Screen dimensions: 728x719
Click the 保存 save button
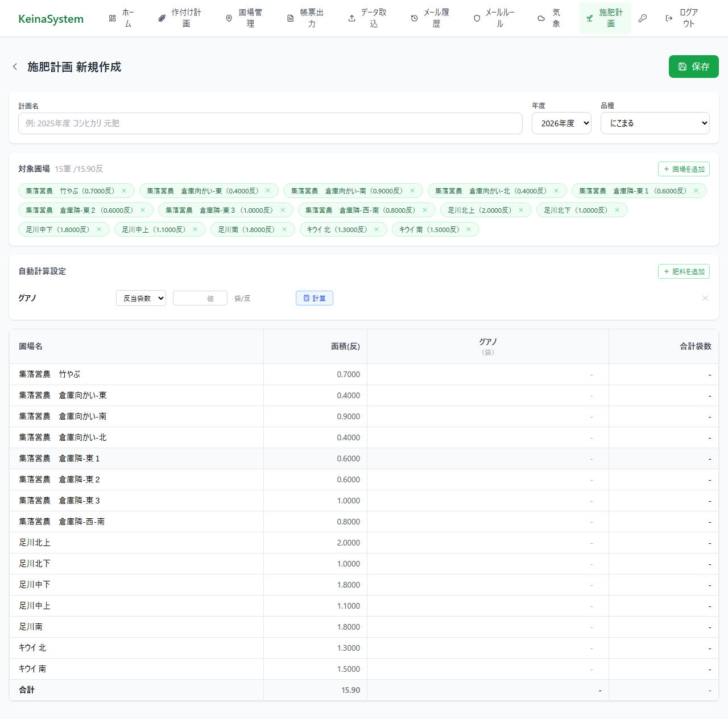[693, 67]
